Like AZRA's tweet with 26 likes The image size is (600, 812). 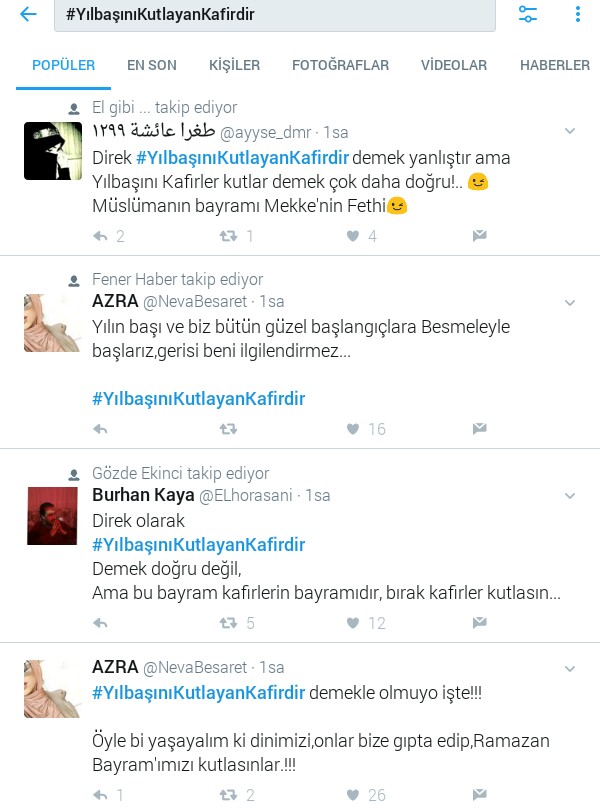coord(353,795)
